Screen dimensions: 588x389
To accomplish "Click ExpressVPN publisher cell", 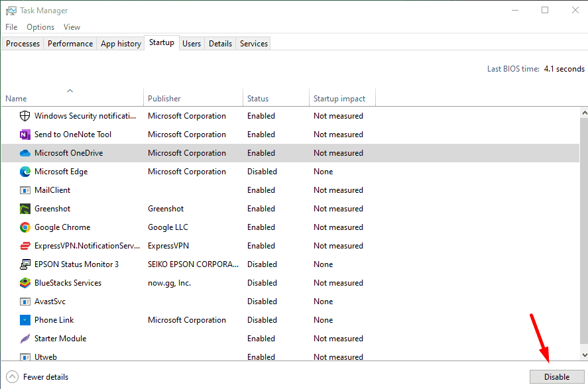I will point(168,246).
